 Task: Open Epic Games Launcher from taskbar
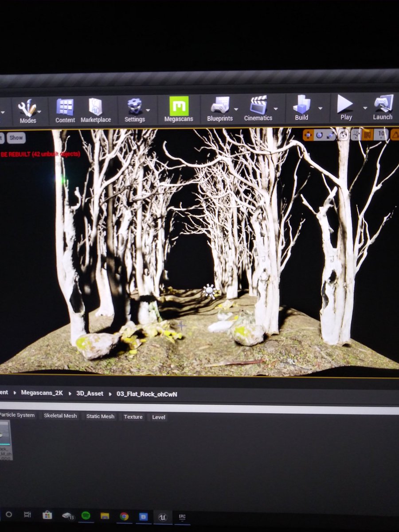[182, 516]
